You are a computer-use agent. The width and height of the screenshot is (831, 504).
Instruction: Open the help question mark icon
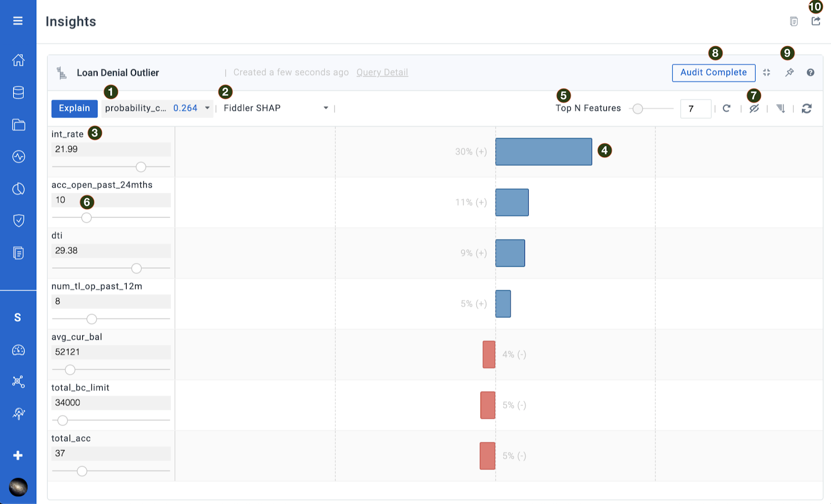pos(810,73)
